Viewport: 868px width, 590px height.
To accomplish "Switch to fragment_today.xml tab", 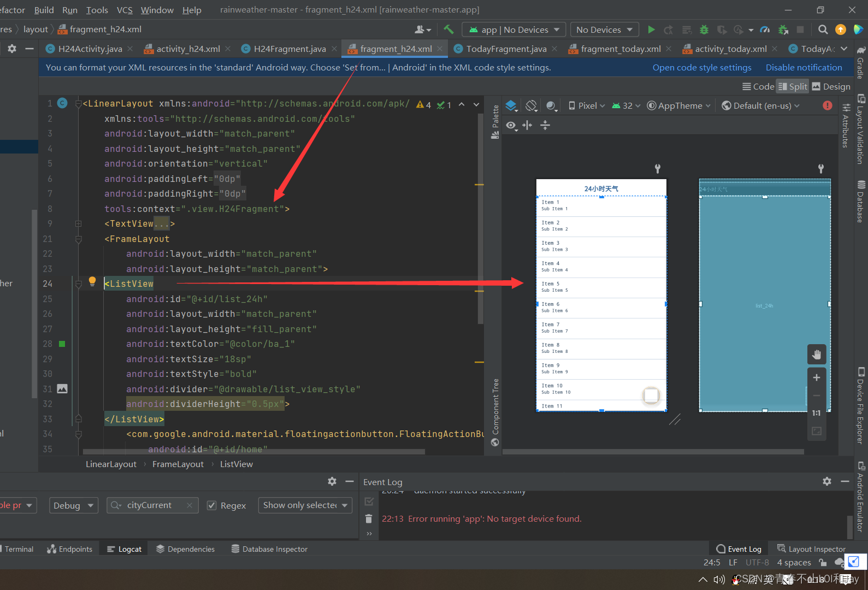I will pyautogui.click(x=621, y=49).
